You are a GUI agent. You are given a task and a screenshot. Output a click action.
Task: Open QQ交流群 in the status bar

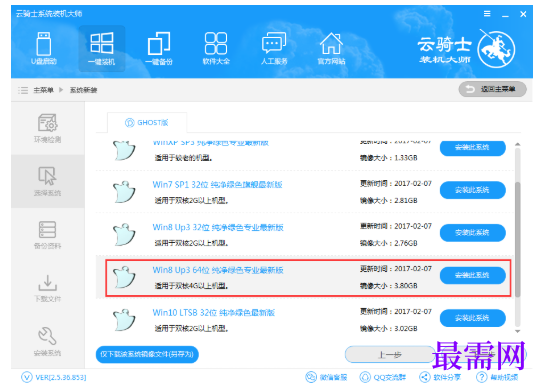(383, 377)
